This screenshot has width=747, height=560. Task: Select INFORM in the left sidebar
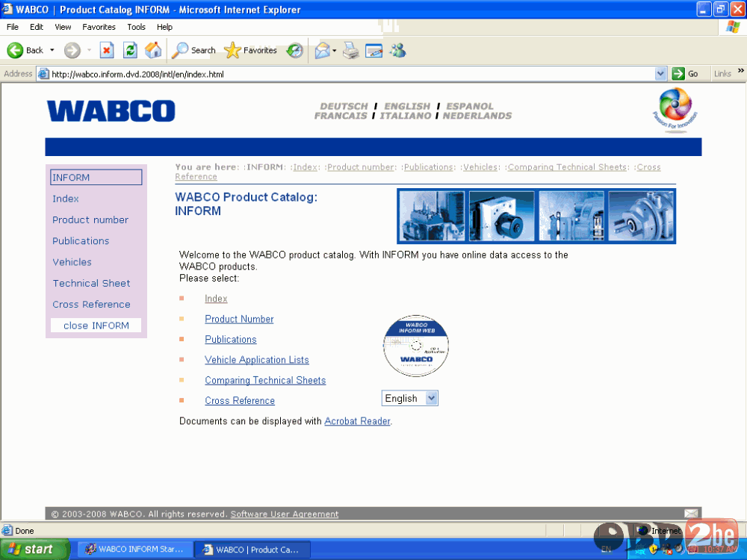tap(96, 177)
